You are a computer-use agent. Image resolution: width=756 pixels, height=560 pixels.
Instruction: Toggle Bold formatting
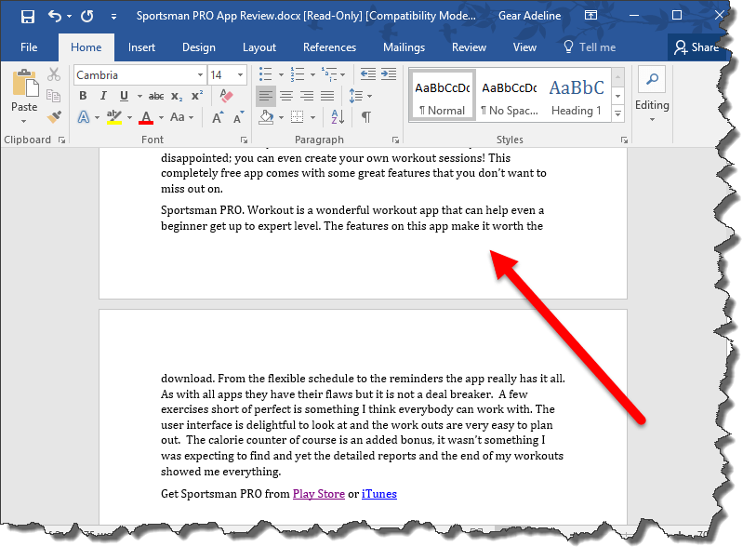[83, 96]
